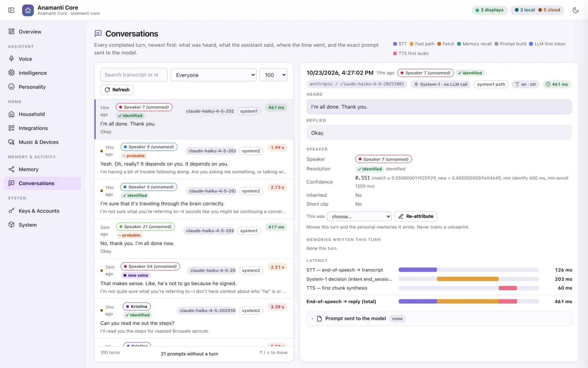Click the Memory share-nodes icon
The width and height of the screenshot is (588, 368).
coord(11,169)
